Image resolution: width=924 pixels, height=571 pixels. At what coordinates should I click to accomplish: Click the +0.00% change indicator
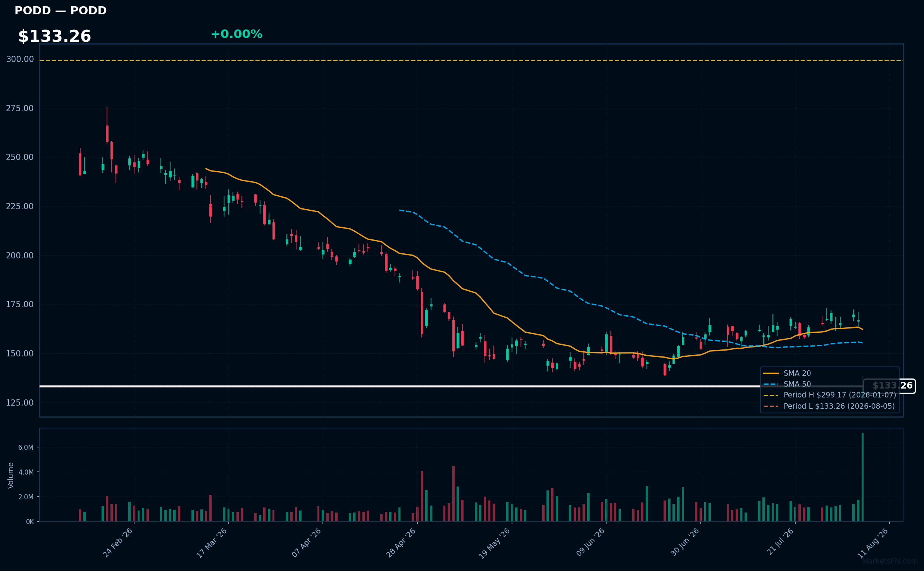tap(236, 34)
